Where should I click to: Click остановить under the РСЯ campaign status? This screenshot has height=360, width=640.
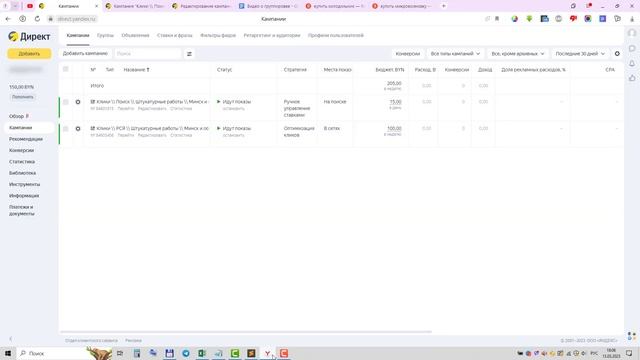pyautogui.click(x=233, y=135)
